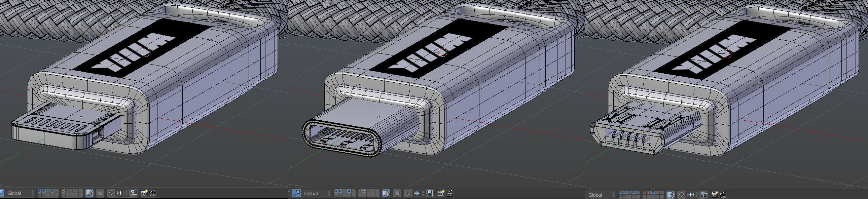Open Global orientation dropdown in USB-C connector viewport
This screenshot has width=868, height=199.
316,194
